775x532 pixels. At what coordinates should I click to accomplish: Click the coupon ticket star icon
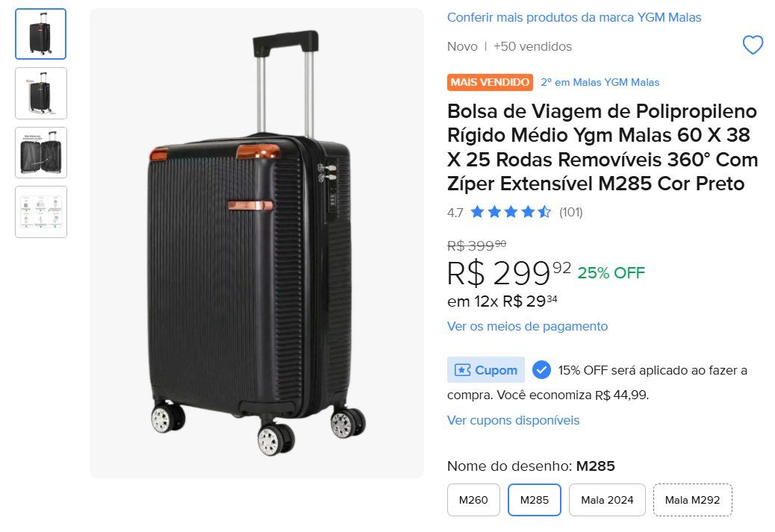pos(462,370)
